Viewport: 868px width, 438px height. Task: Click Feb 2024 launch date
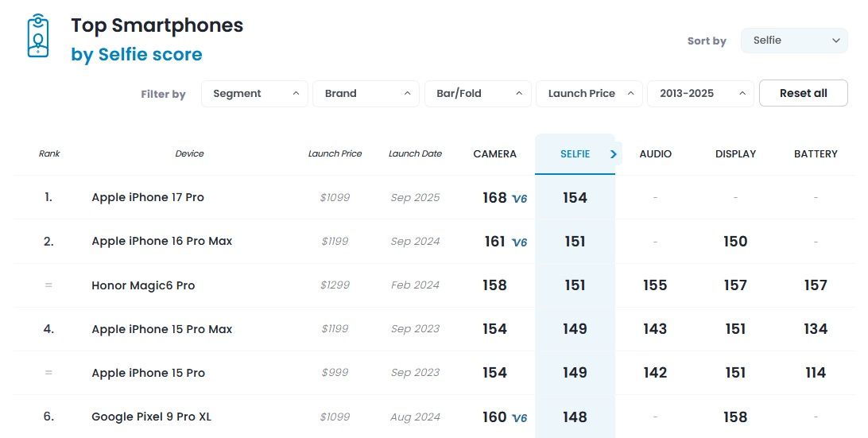(x=415, y=285)
